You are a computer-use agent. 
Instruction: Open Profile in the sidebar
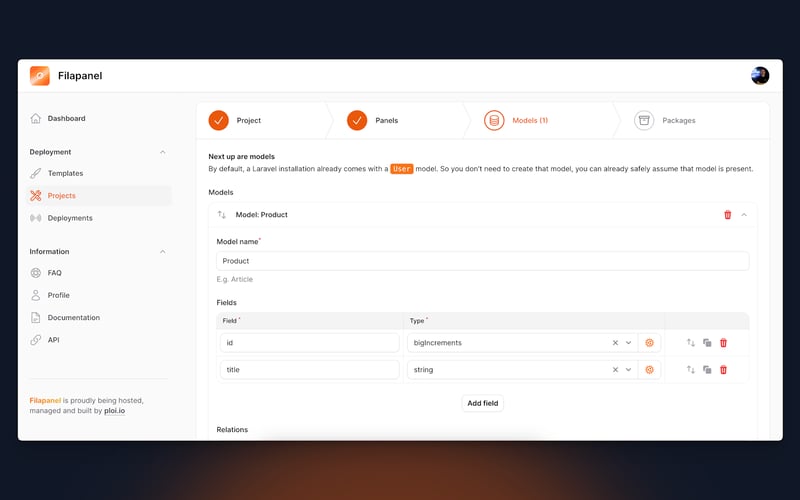coord(59,295)
